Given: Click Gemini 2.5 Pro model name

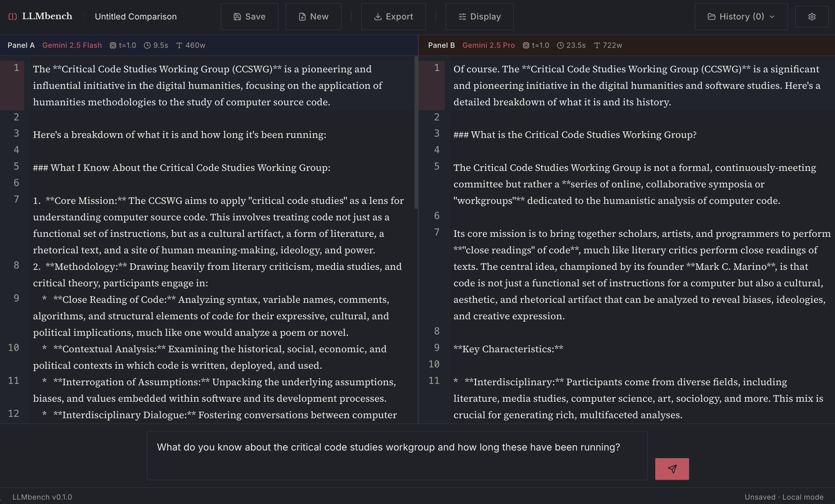Looking at the screenshot, I should [x=488, y=45].
